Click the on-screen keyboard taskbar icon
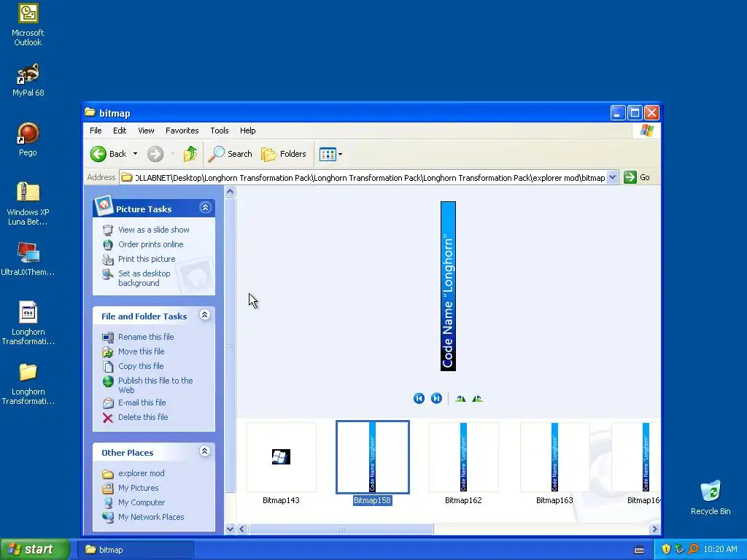The width and height of the screenshot is (747, 560). 639,550
